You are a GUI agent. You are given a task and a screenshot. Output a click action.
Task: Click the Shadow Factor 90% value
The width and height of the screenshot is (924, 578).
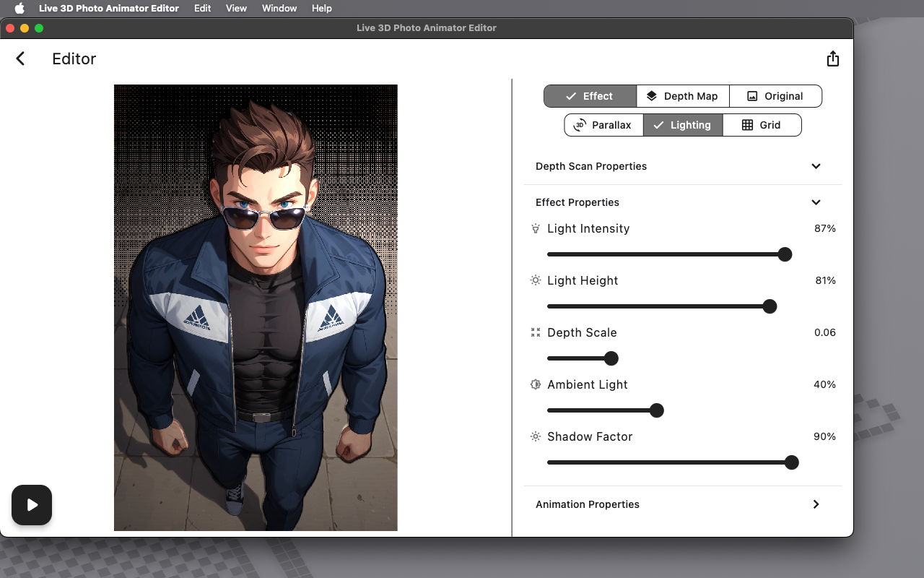coord(824,436)
